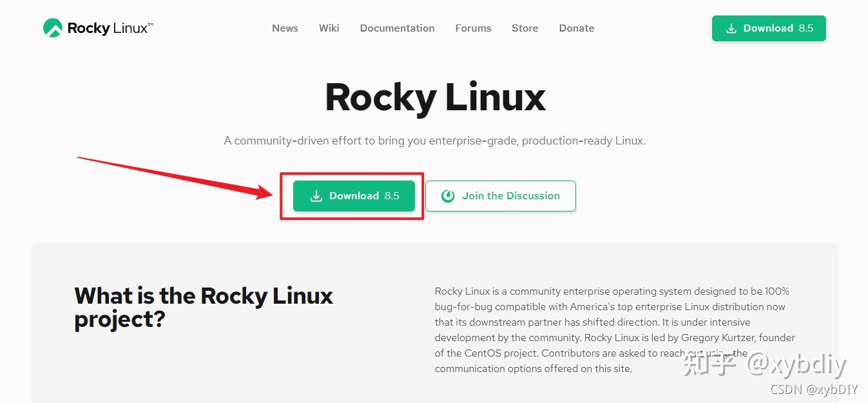Select the green mountain emblem in the logo
The height and width of the screenshot is (403, 868).
coord(53,27)
